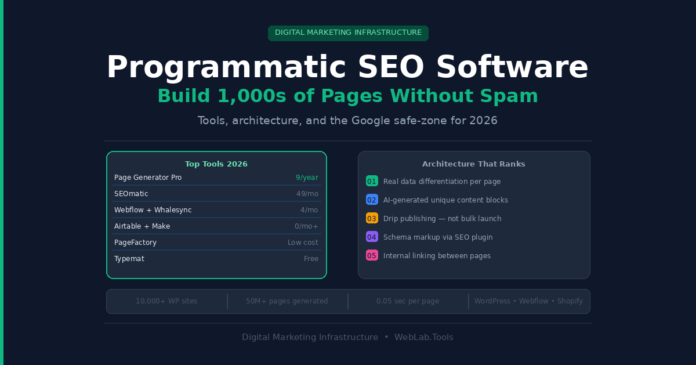Click AI-generated unique content blocks
Viewport: 696px width, 365px height.
click(x=446, y=200)
